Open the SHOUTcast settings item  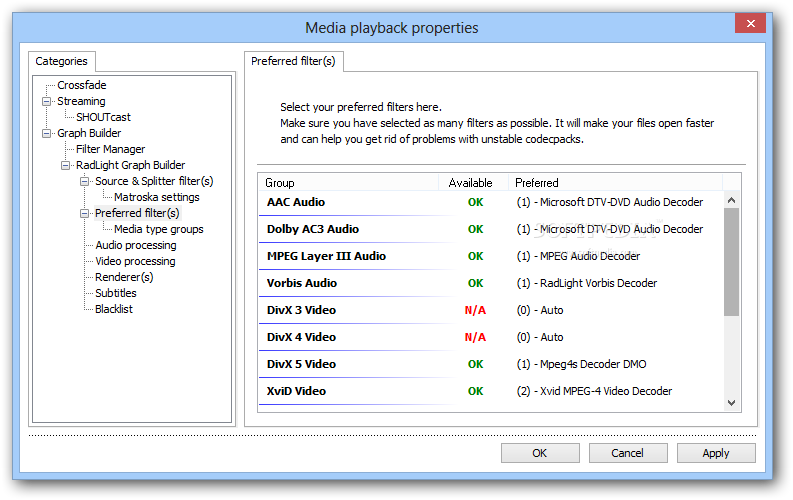tap(103, 117)
